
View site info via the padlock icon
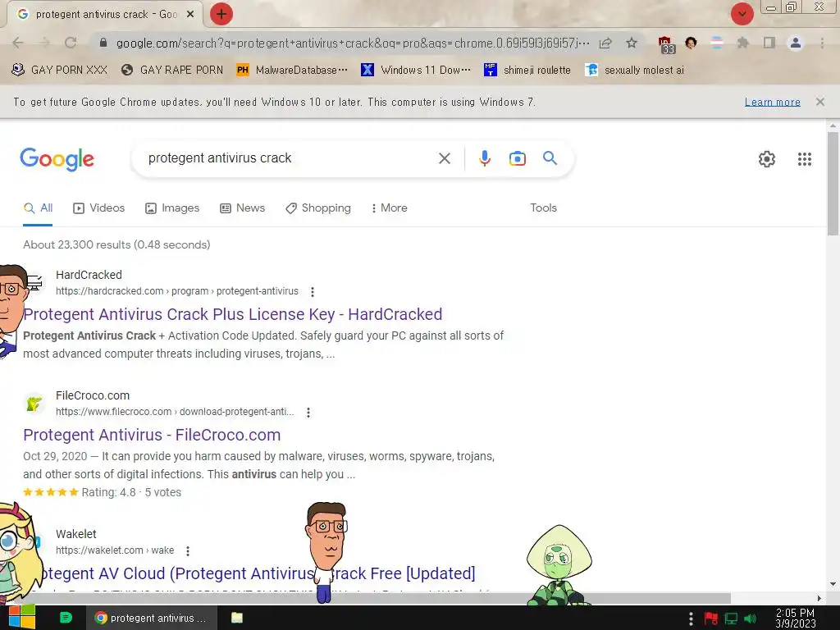103,43
